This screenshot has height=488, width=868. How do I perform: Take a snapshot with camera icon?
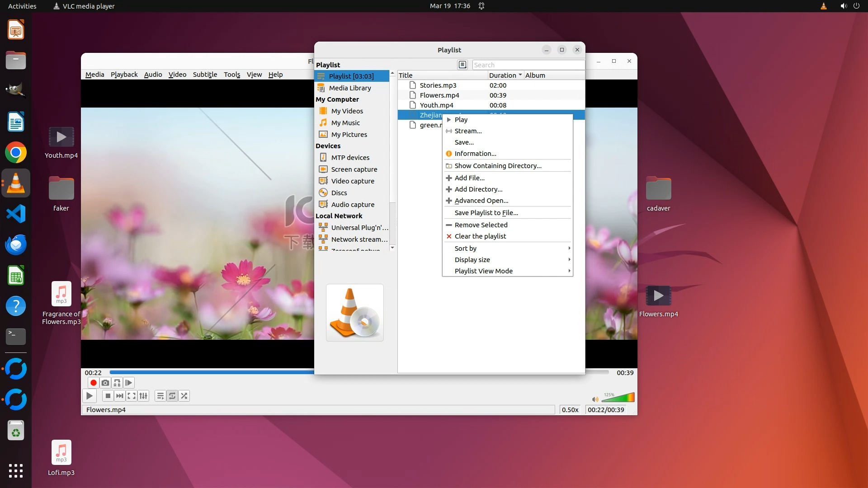click(105, 383)
